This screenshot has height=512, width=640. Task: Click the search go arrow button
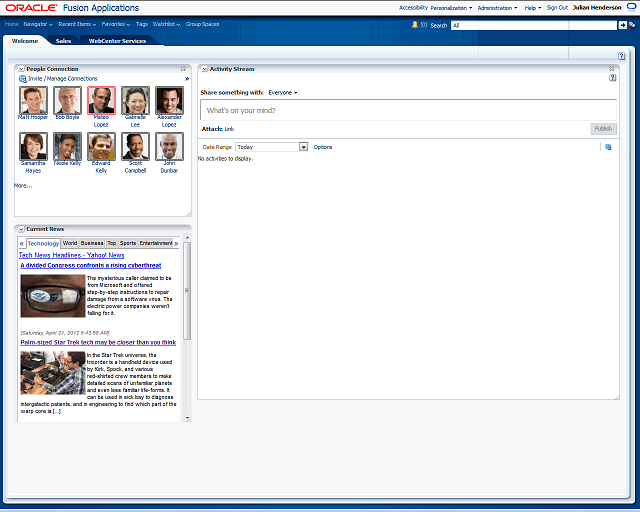622,25
